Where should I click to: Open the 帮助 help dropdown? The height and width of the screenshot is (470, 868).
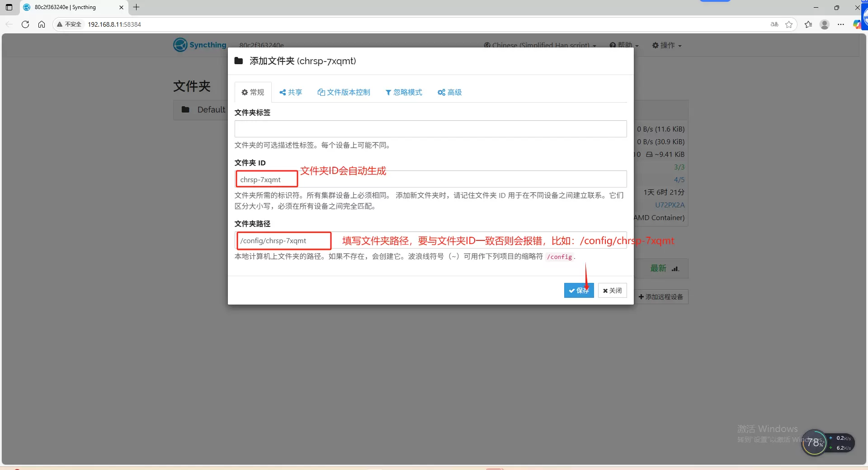pos(624,46)
